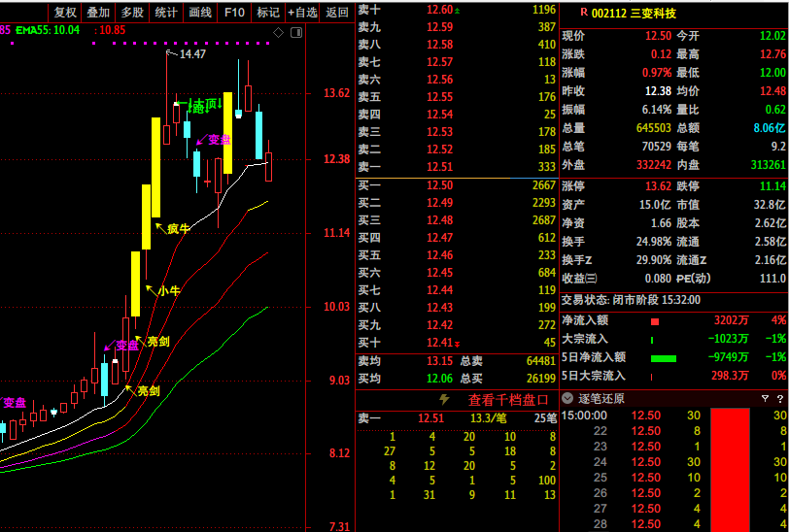Click the 5日大宗流入 298.3万 row
Screen dimensions: 789x532
click(x=673, y=376)
